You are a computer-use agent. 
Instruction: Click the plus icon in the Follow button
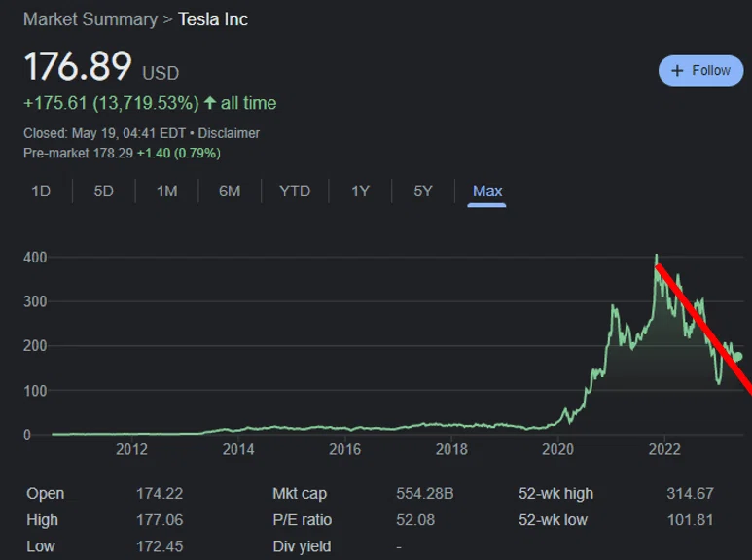(x=677, y=71)
